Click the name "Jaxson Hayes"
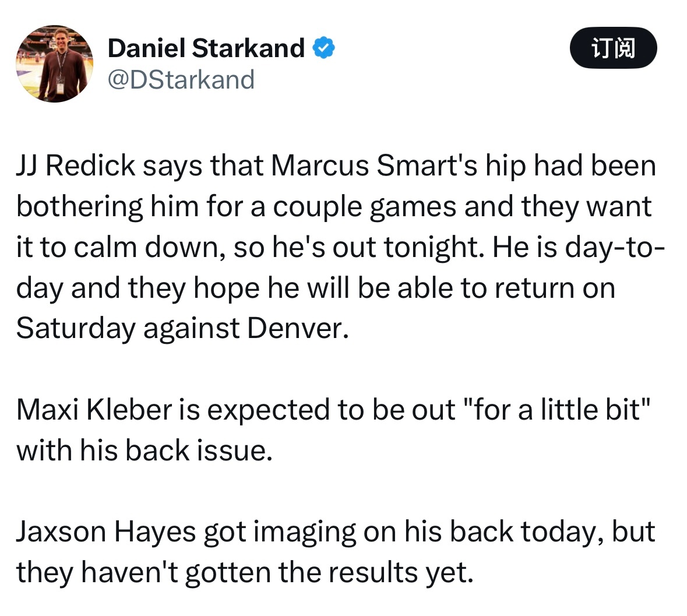This screenshot has height=616, width=687. [106, 532]
